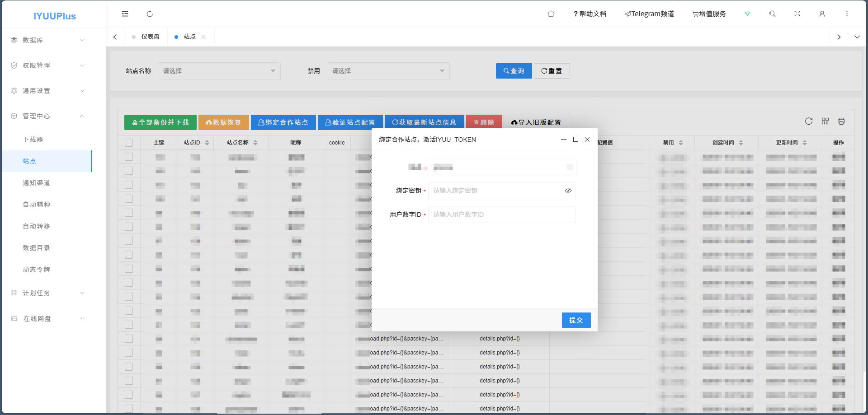The image size is (868, 415).
Task: Open the home icon in top bar
Action: [551, 14]
